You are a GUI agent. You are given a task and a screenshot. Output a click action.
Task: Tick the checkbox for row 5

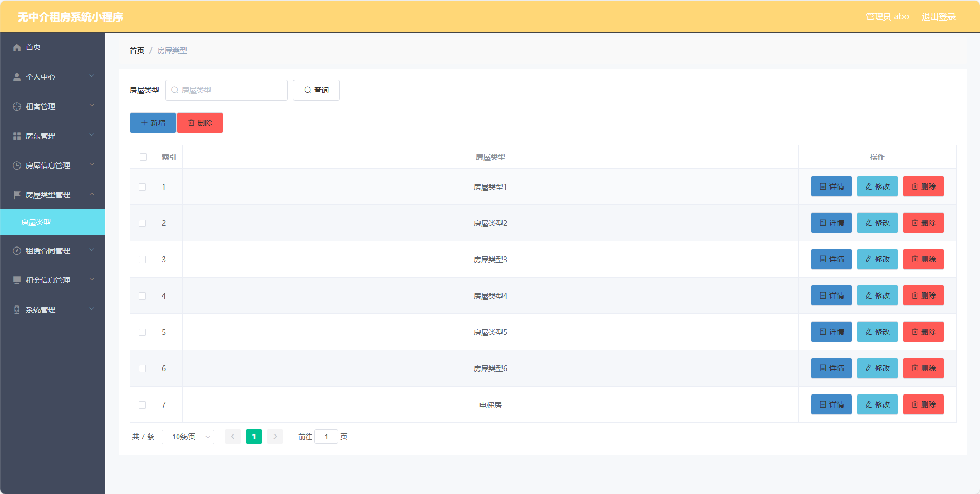142,332
